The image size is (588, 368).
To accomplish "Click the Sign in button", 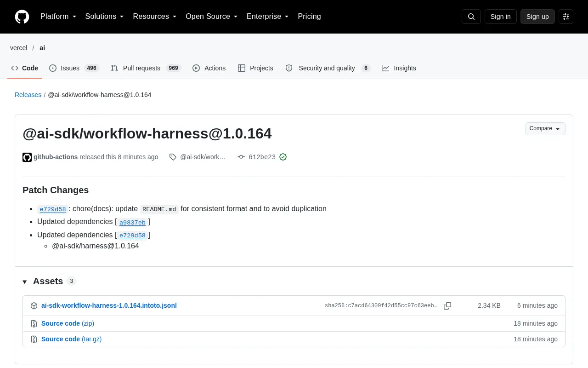I will 500,17.
